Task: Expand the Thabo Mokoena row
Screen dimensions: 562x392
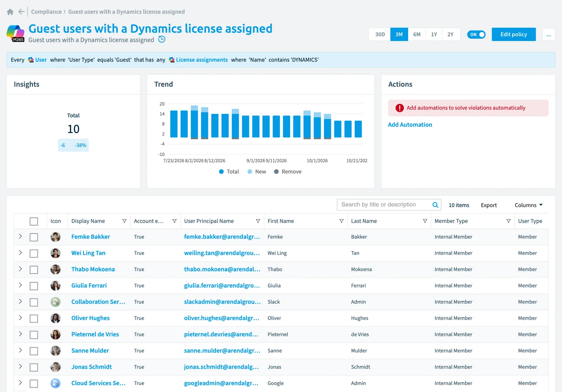Action: pyautogui.click(x=20, y=269)
